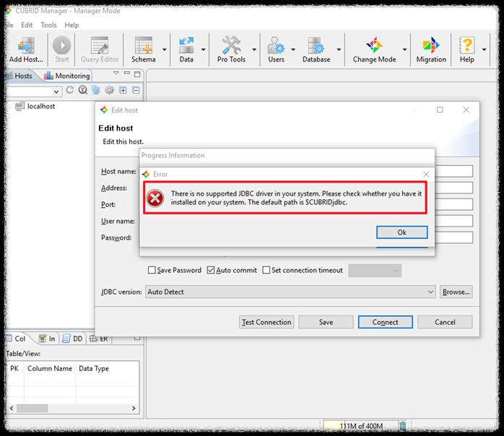This screenshot has height=436, width=504.
Task: Click the Cancel button
Action: click(445, 322)
